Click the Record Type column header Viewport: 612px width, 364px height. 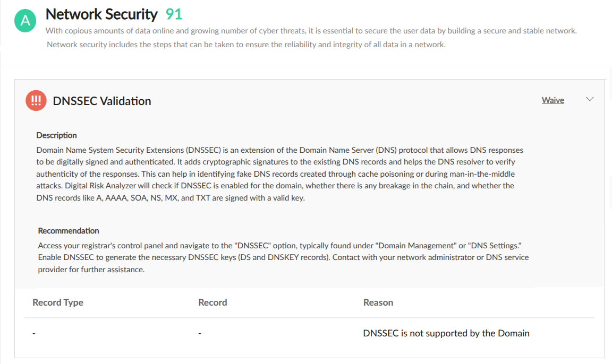pos(57,302)
